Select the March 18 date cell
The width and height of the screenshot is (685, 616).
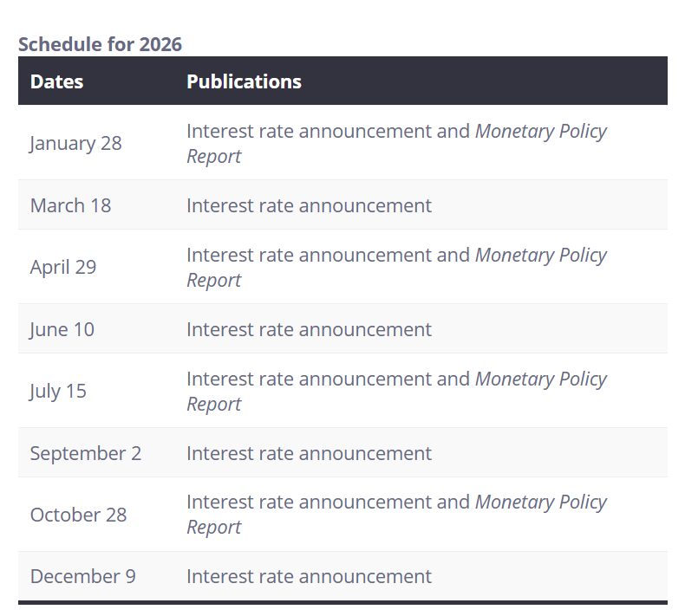71,205
